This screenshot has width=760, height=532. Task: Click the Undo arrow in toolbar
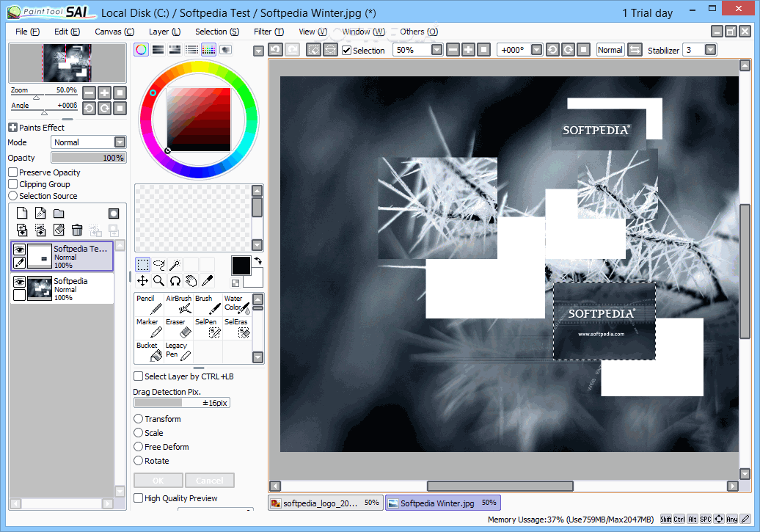(275, 49)
